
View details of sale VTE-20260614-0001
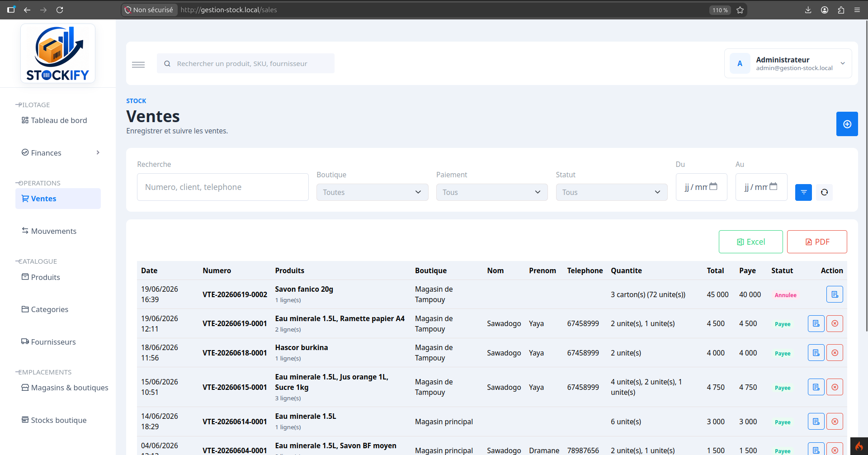(816, 422)
